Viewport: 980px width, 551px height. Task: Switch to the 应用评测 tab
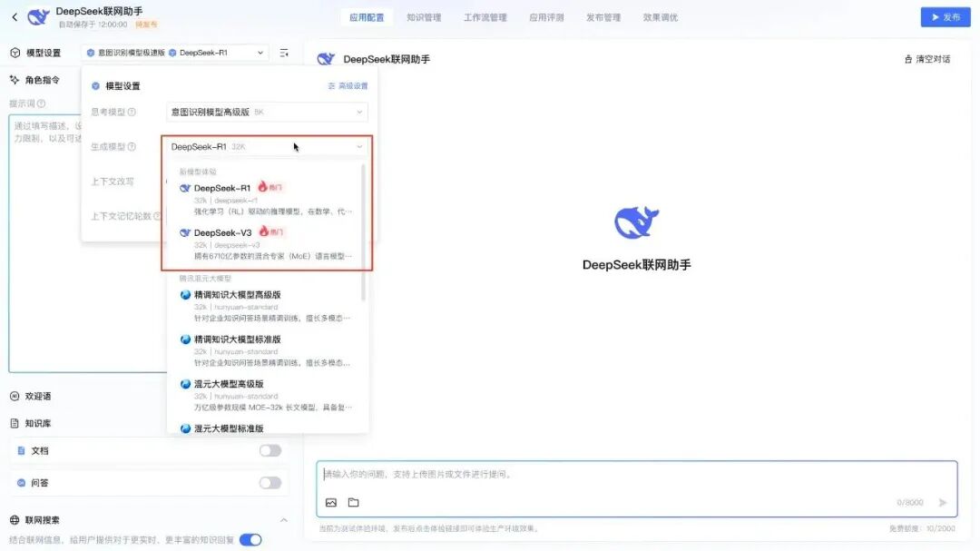[x=546, y=17]
